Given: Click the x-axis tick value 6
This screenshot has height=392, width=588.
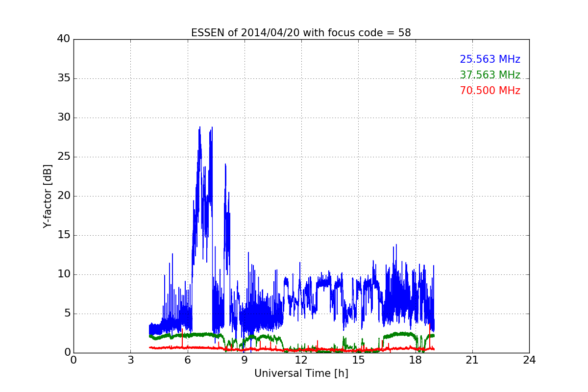Looking at the screenshot, I should pyautogui.click(x=188, y=360).
